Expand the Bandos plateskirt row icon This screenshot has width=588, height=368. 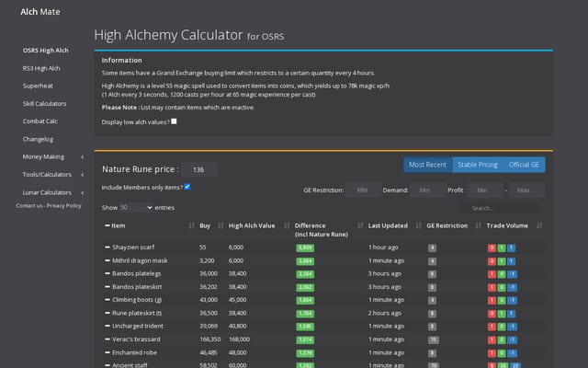[107, 286]
